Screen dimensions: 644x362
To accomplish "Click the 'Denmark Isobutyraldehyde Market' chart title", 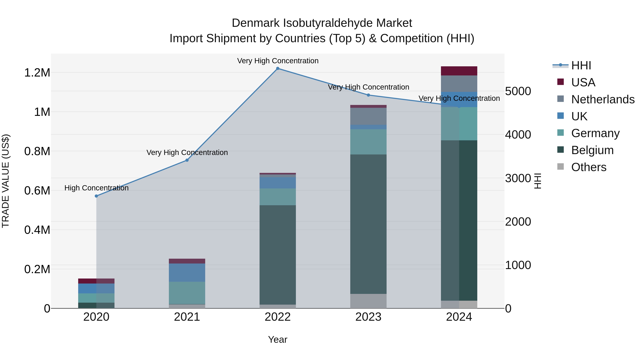I will [322, 23].
